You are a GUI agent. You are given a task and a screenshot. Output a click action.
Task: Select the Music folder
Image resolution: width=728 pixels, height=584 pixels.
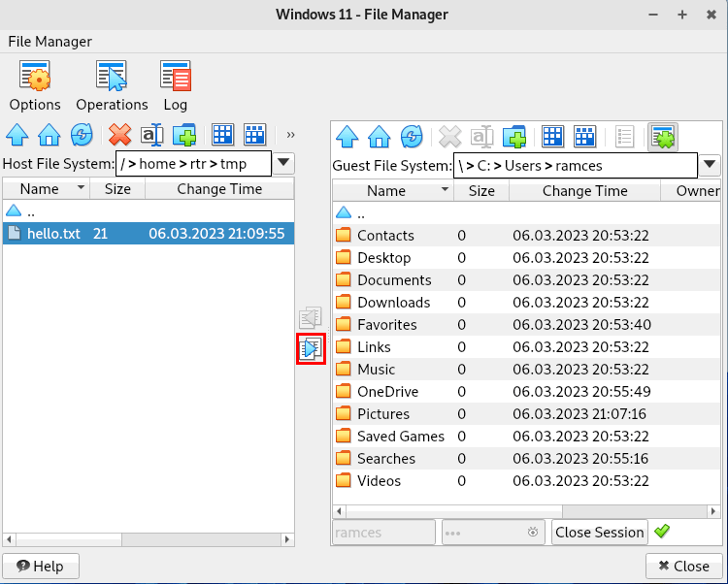[526, 369]
